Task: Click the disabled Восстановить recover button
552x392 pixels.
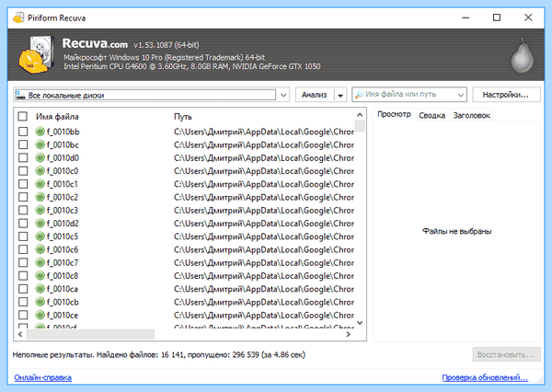Action: click(506, 354)
